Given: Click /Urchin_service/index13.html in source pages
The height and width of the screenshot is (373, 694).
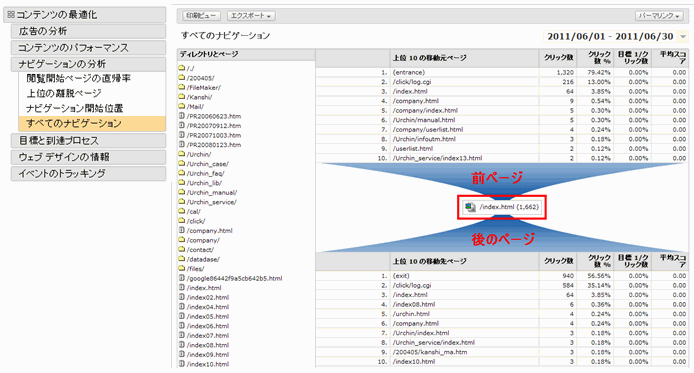Looking at the screenshot, I should [437, 158].
